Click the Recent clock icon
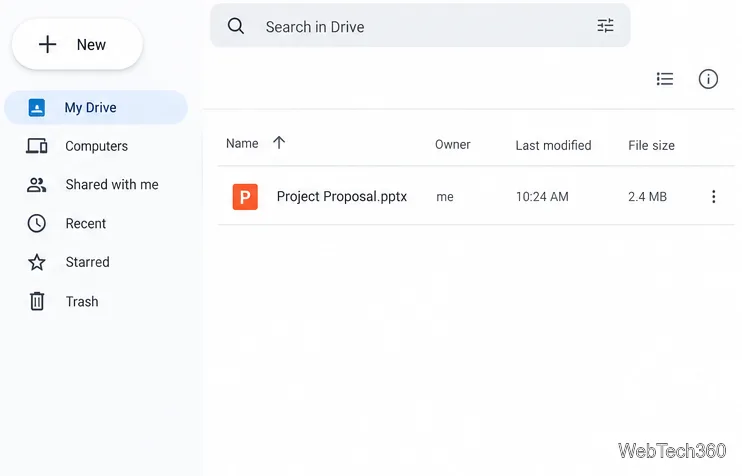Screen dimensions: 742x476 pos(36,223)
